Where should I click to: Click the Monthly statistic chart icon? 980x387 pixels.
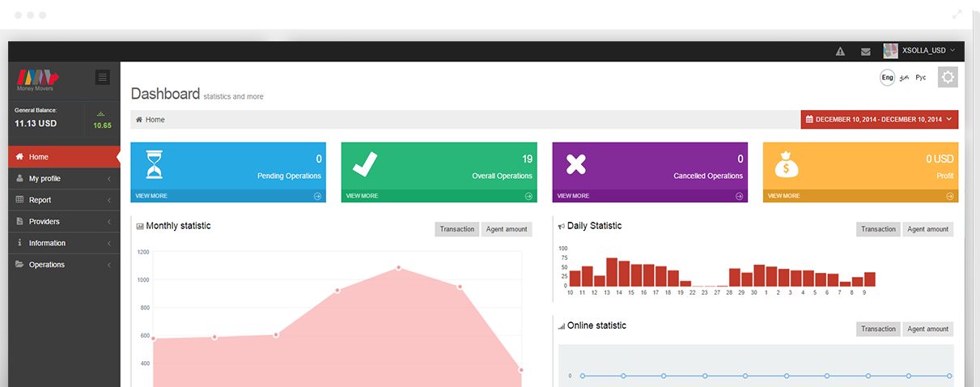pos(140,227)
